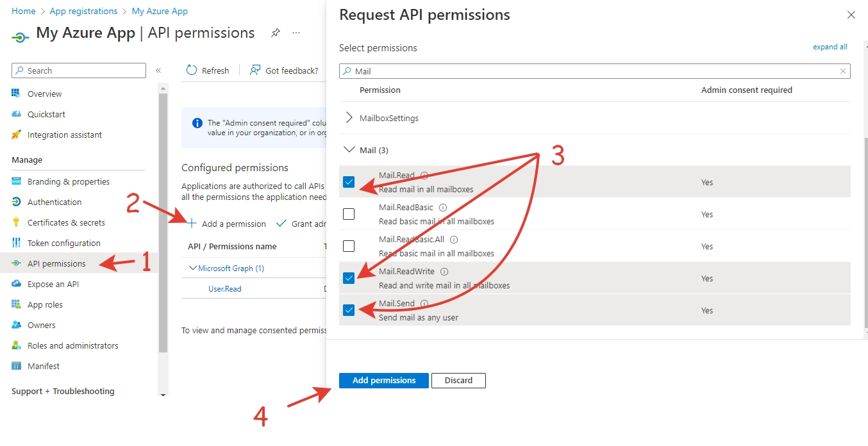Click the Add permissions button
The width and height of the screenshot is (868, 446).
click(x=384, y=380)
